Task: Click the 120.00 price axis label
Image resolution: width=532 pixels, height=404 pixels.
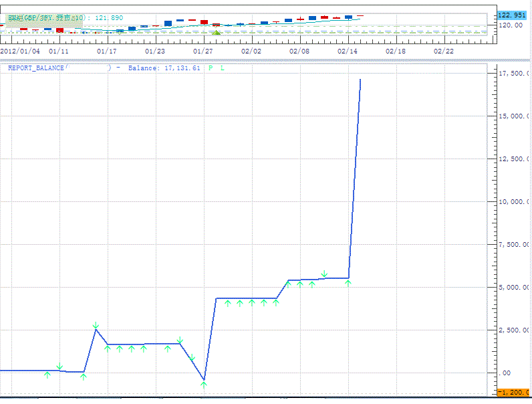Action: (x=510, y=25)
